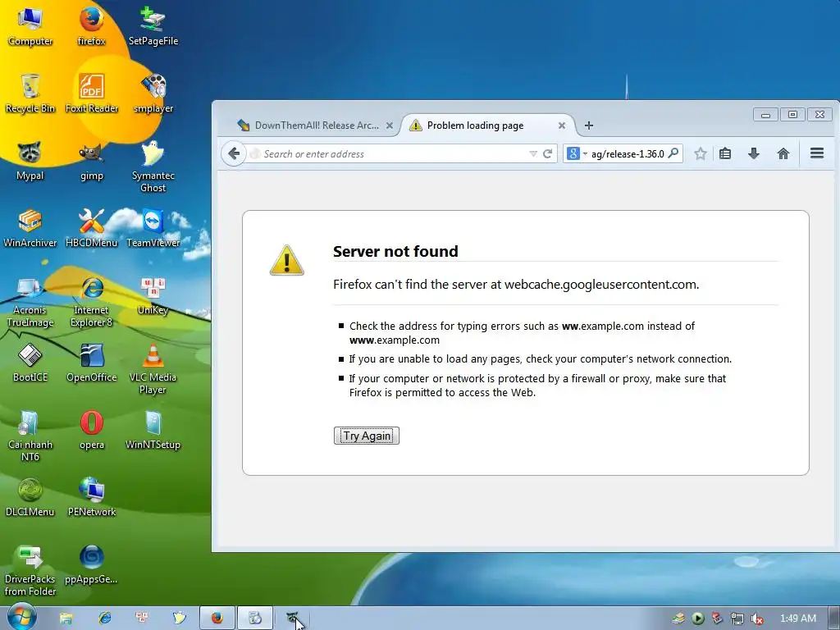Launch Symantec Ghost shortcut
Image resolution: width=840 pixels, height=630 pixels.
pyautogui.click(x=153, y=167)
